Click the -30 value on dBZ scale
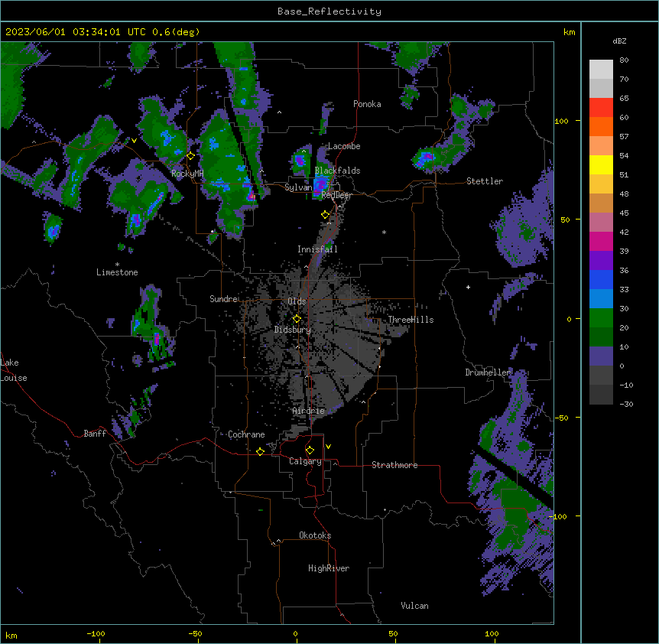 point(626,404)
